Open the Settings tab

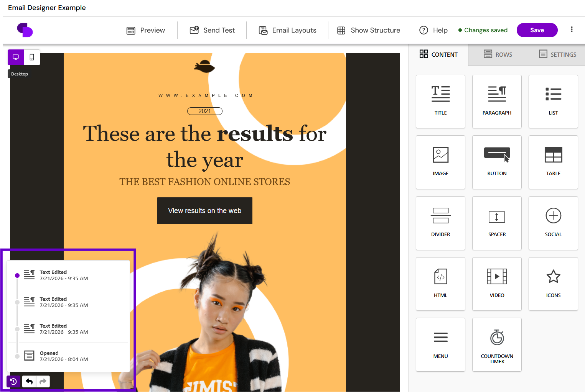tap(557, 54)
